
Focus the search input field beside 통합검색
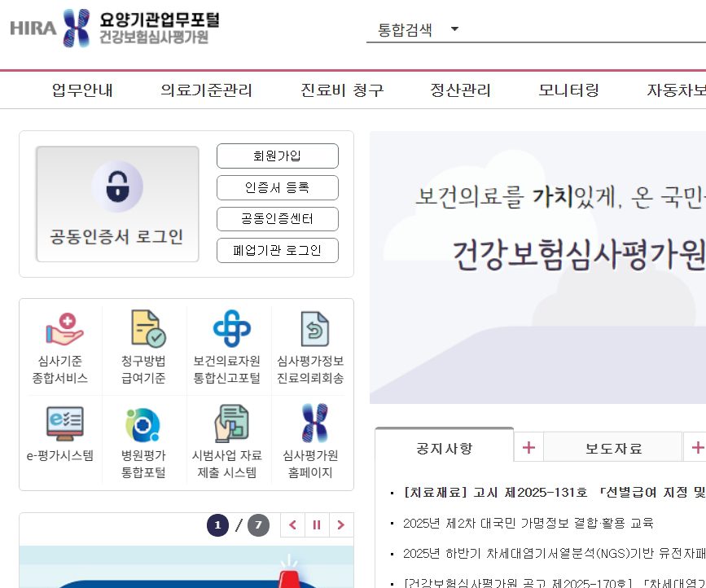[x=585, y=29]
